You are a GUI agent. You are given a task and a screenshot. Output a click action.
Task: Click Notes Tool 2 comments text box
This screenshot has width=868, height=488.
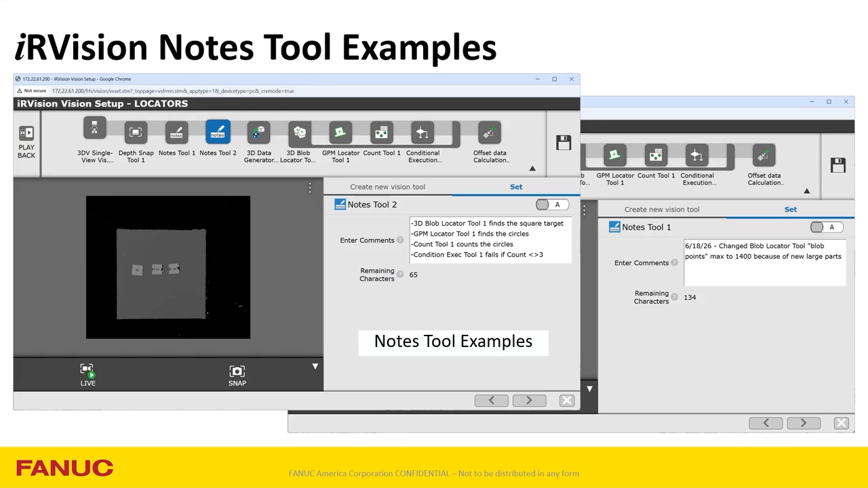[x=490, y=239]
